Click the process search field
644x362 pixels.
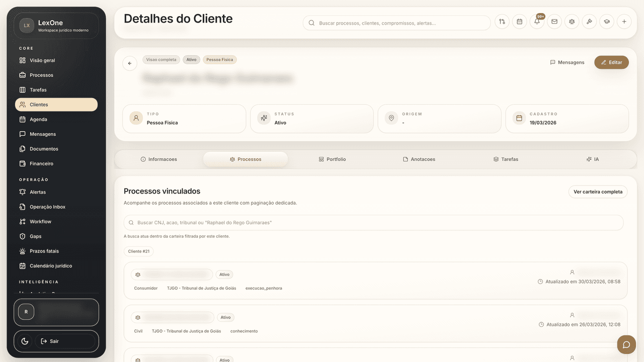click(x=373, y=222)
